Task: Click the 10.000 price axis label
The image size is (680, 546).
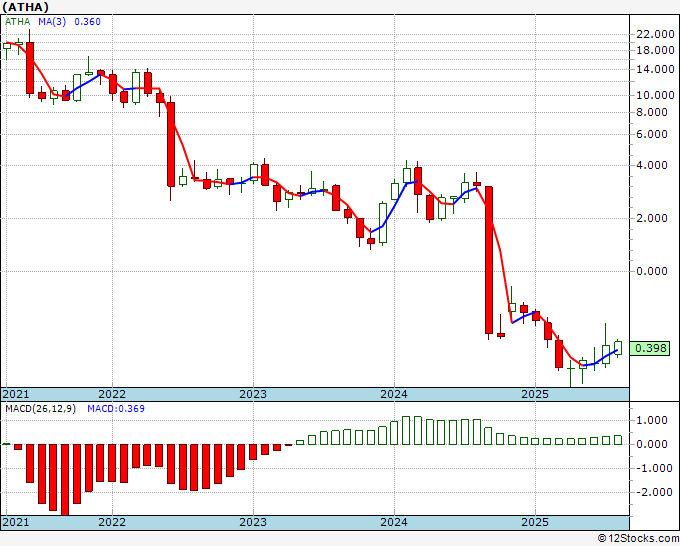Action: 655,95
